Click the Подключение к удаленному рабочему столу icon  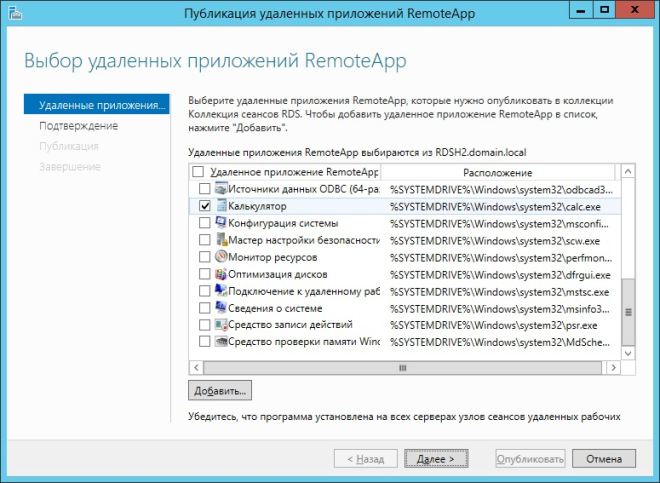pyautogui.click(x=220, y=291)
